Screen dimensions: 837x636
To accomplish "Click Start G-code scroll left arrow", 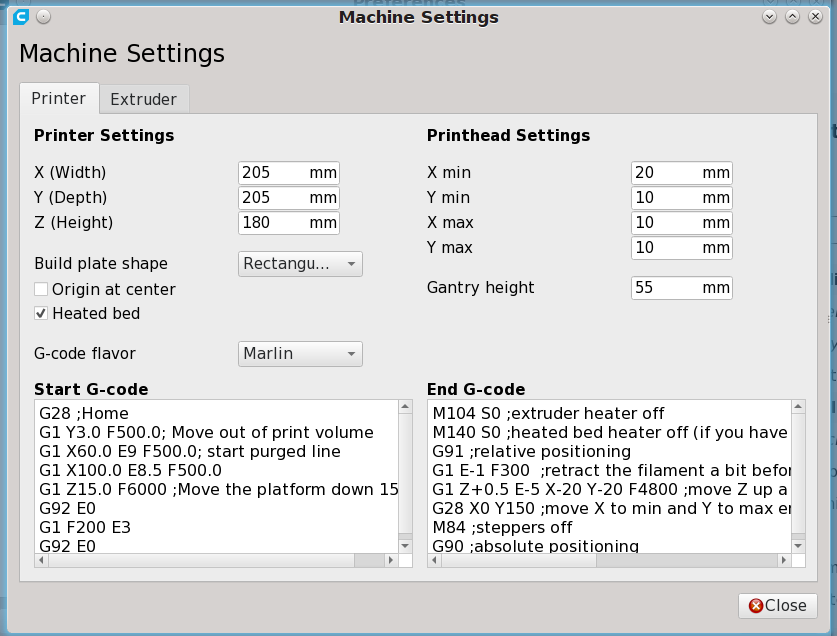I will click(41, 560).
